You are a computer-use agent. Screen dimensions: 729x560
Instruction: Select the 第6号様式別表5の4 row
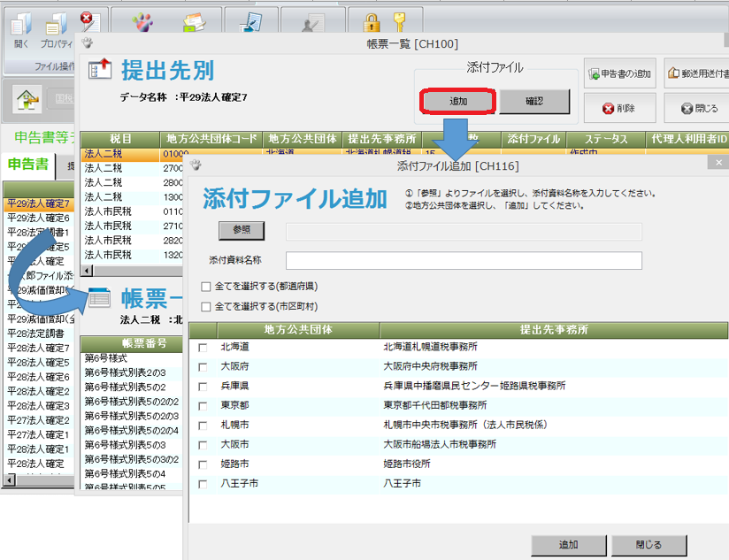pos(132,473)
